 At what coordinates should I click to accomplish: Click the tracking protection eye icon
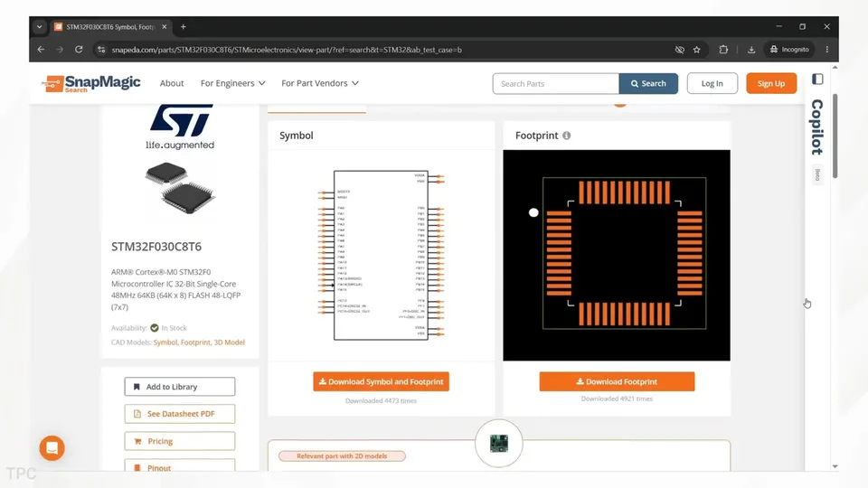click(x=680, y=50)
